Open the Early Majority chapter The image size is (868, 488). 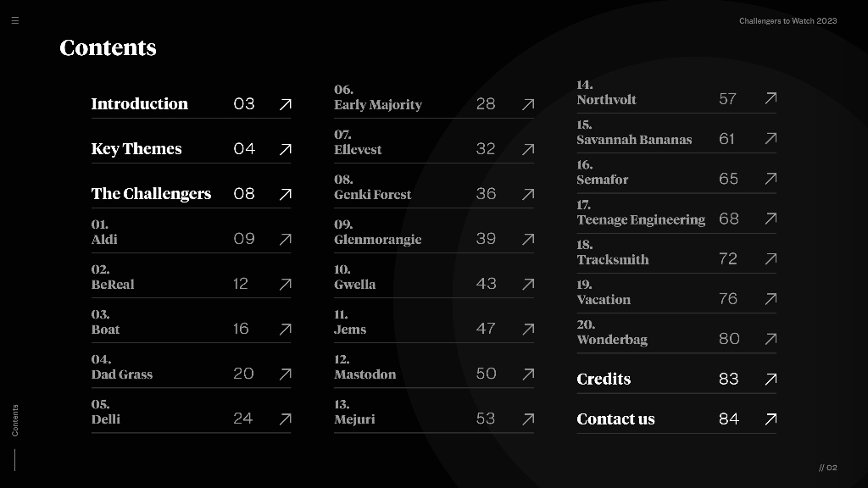377,104
